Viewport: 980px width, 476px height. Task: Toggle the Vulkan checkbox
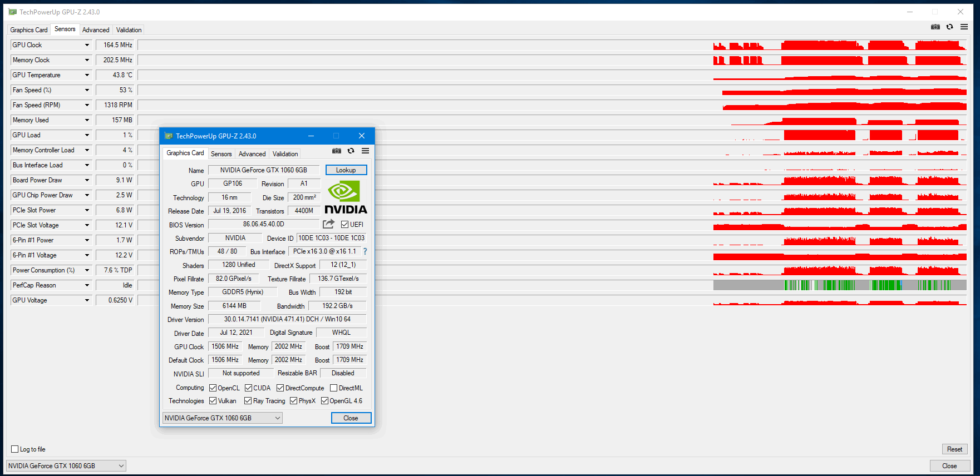coord(213,401)
